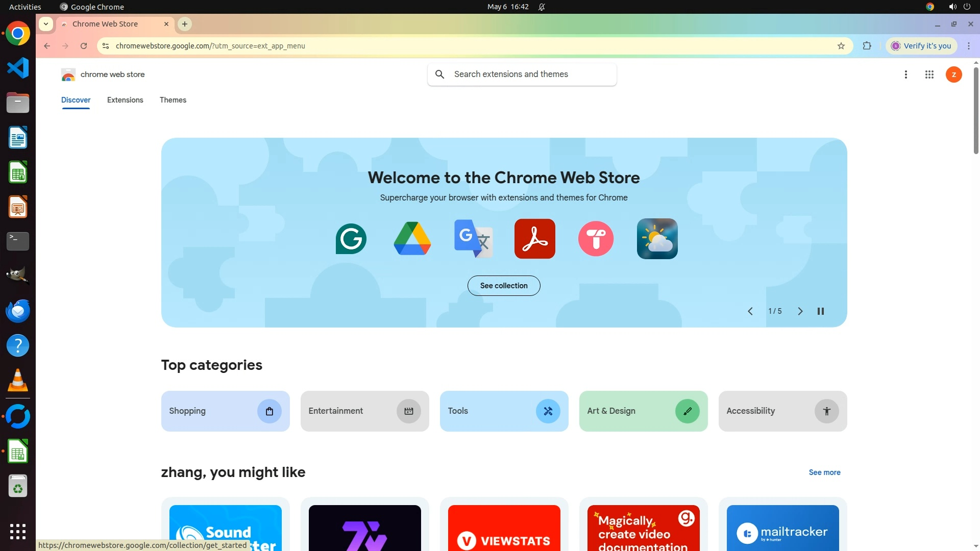The width and height of the screenshot is (980, 551).
Task: Open the Google apps grid icon
Action: [929, 74]
